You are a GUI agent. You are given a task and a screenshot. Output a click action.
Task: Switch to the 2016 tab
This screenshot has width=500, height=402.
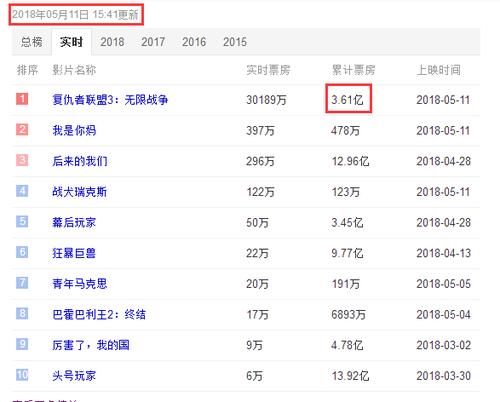tap(194, 42)
